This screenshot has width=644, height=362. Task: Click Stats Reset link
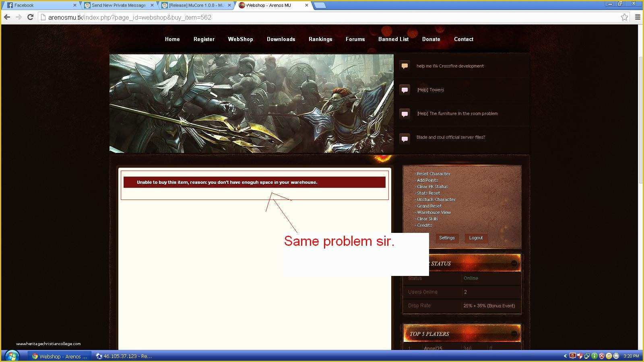point(428,193)
